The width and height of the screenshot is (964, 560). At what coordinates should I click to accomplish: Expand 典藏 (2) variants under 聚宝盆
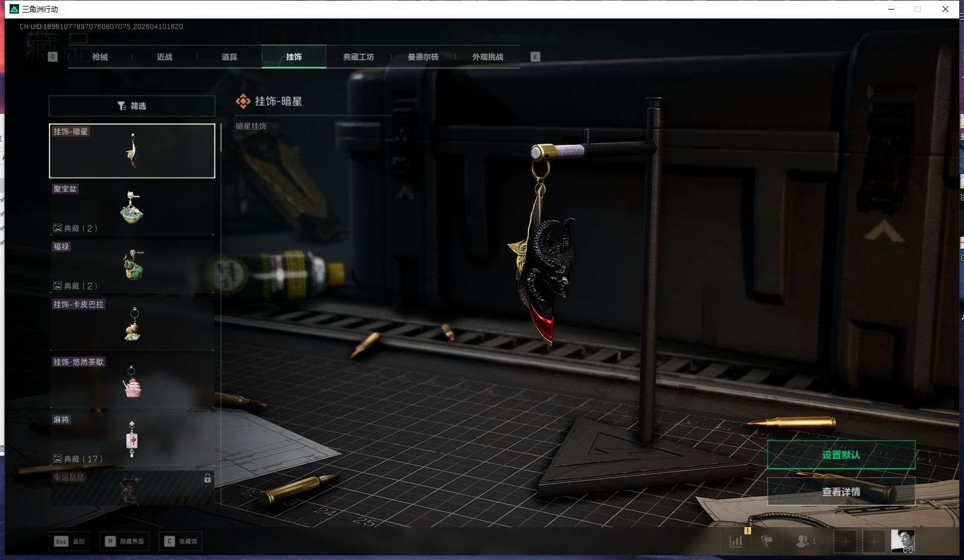[x=75, y=228]
